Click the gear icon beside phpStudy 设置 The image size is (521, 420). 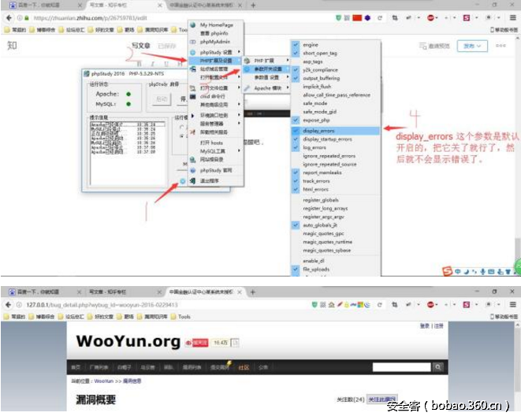[x=193, y=53]
